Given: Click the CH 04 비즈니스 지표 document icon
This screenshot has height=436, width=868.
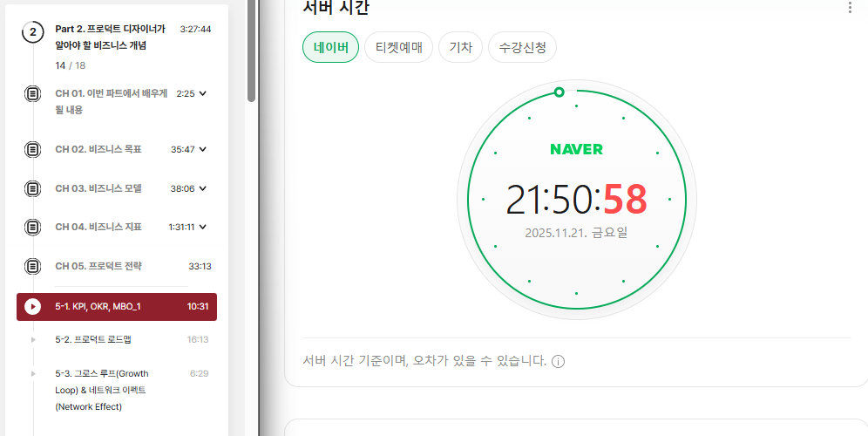Looking at the screenshot, I should (32, 227).
